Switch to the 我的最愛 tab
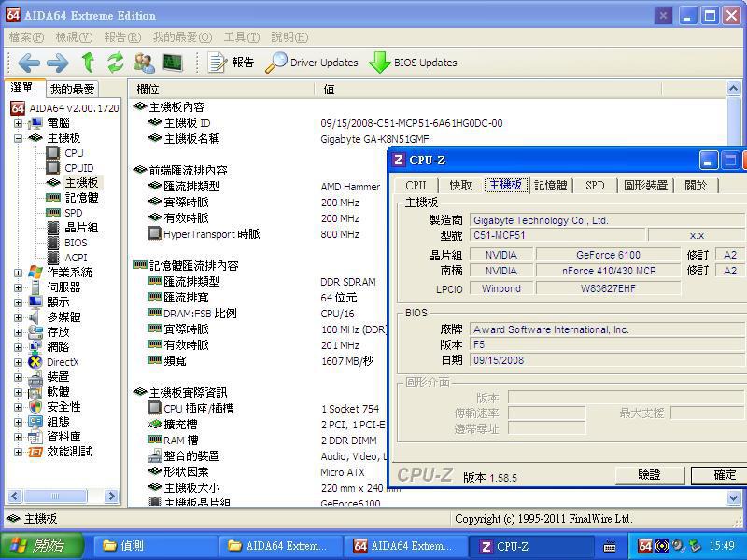The width and height of the screenshot is (747, 560). coord(73,90)
